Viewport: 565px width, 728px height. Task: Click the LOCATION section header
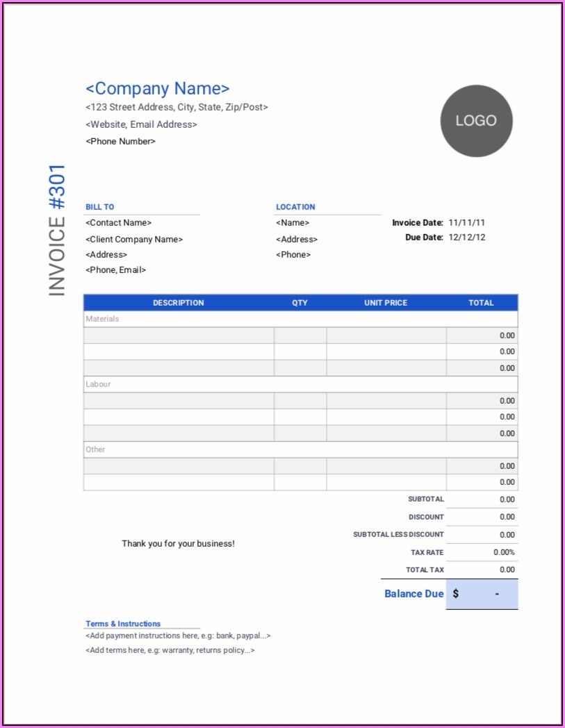coord(295,206)
